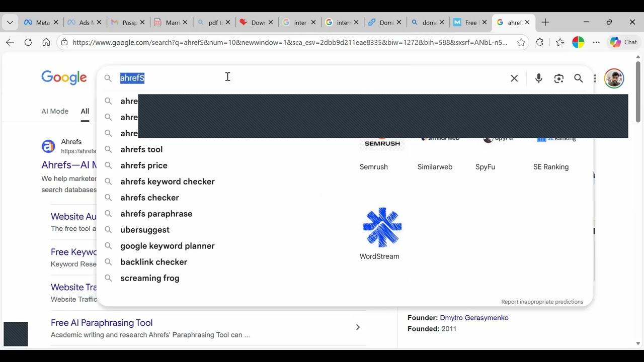Choose 'ahrefs keyword checker' suggestion
The height and width of the screenshot is (362, 644).
(x=168, y=182)
